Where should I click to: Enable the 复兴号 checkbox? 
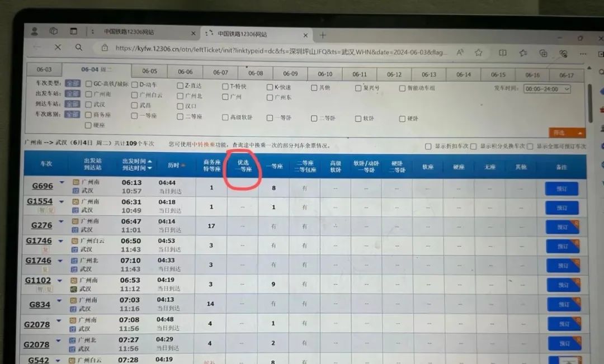[358, 88]
